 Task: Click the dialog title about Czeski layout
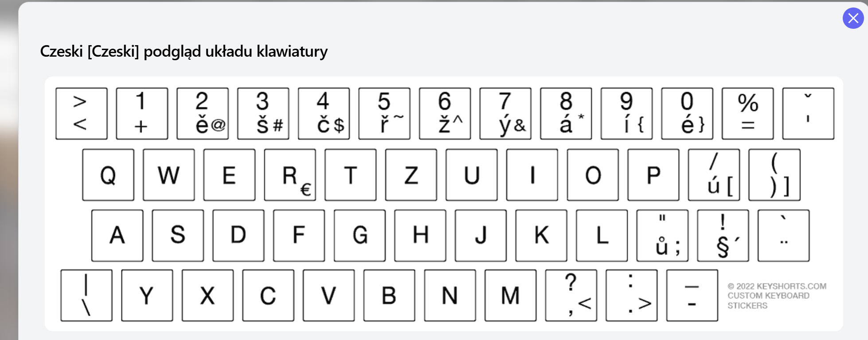click(x=184, y=51)
